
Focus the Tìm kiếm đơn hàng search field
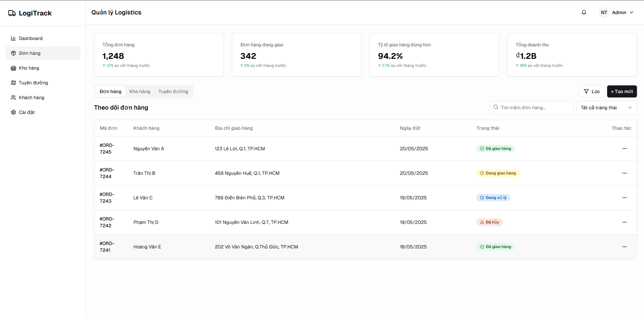tap(531, 108)
